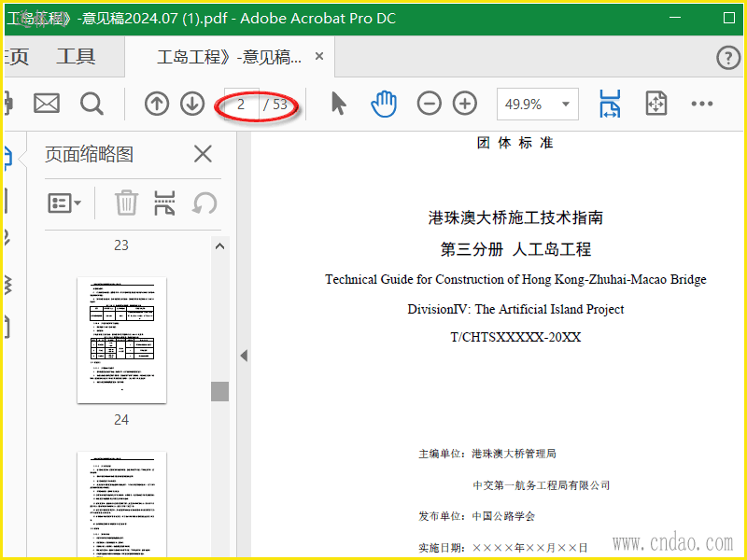Click the text 第三分册 人工岛工程

point(515,249)
